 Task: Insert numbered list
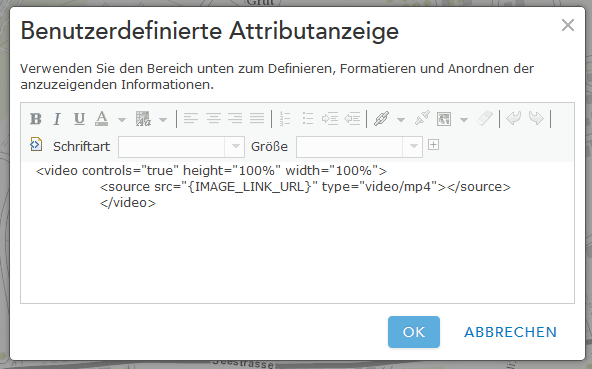point(285,119)
